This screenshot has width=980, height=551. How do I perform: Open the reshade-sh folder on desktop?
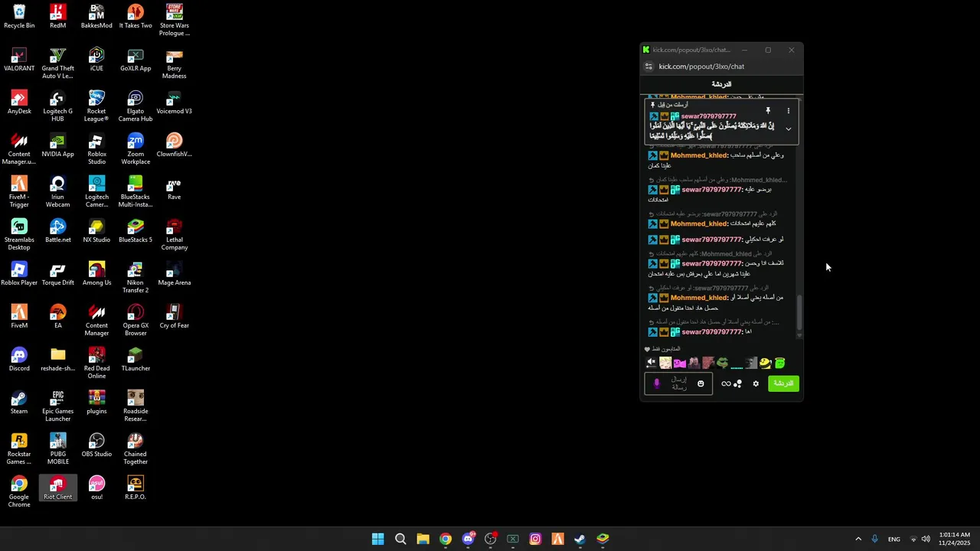pyautogui.click(x=57, y=360)
